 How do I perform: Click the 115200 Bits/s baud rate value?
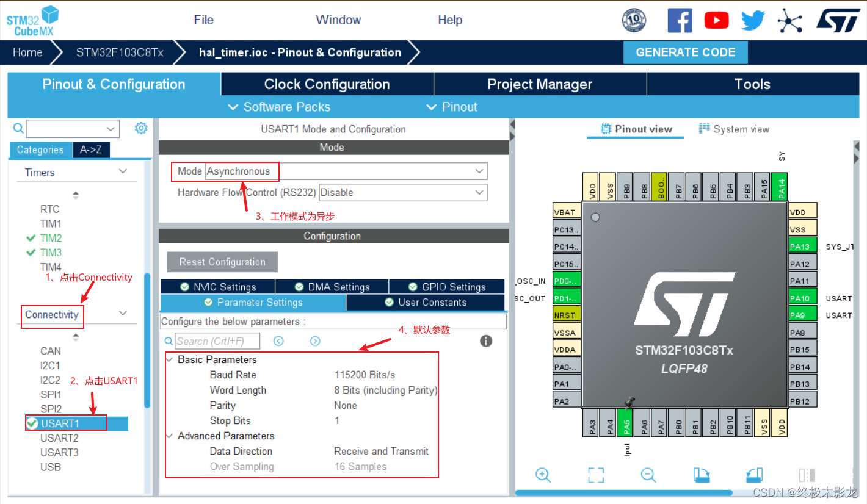[365, 375]
